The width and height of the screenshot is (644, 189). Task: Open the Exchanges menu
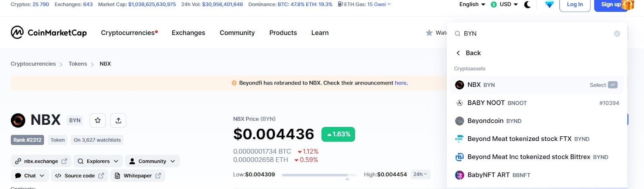point(188,33)
